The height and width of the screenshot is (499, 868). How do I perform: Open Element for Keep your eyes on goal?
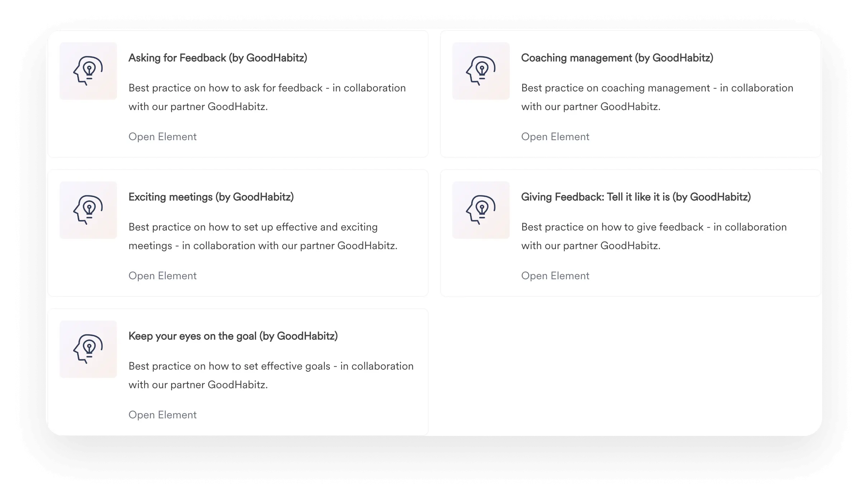[x=162, y=415]
